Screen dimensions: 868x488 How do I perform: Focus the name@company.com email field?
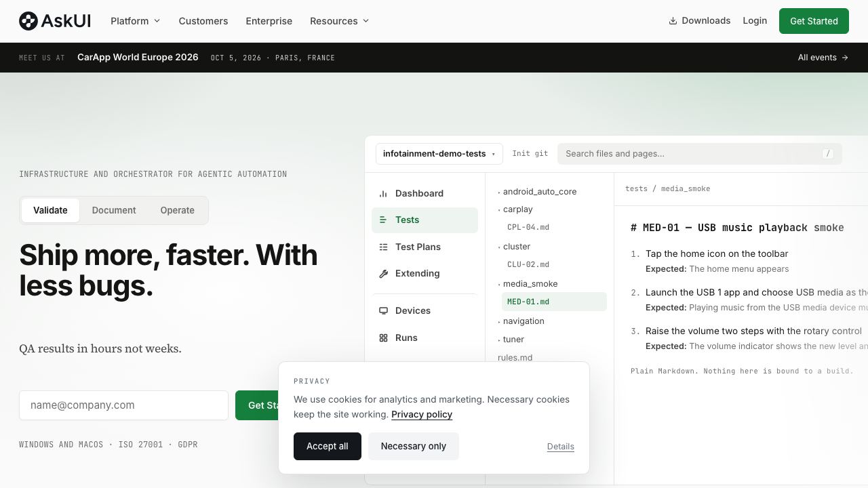[x=123, y=405]
